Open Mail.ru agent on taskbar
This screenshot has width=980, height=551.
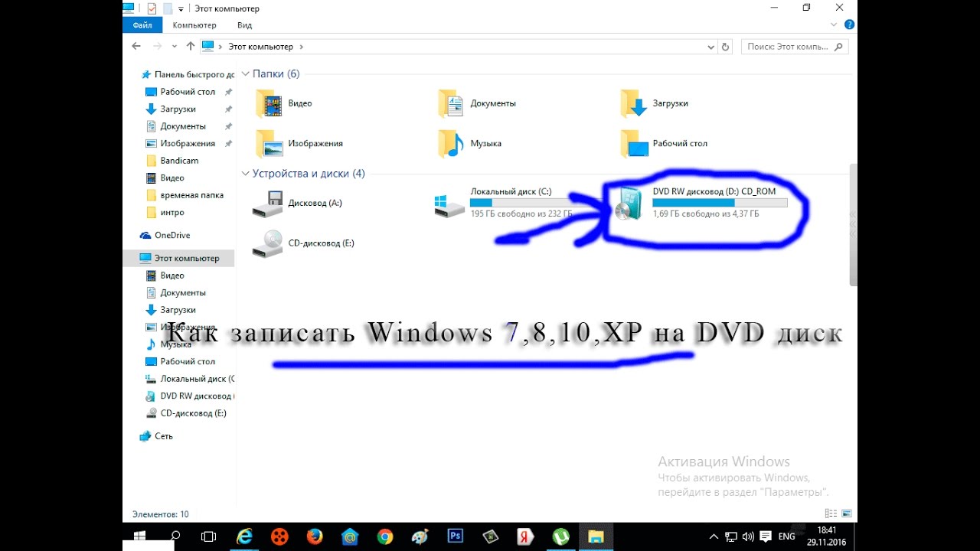click(x=350, y=536)
